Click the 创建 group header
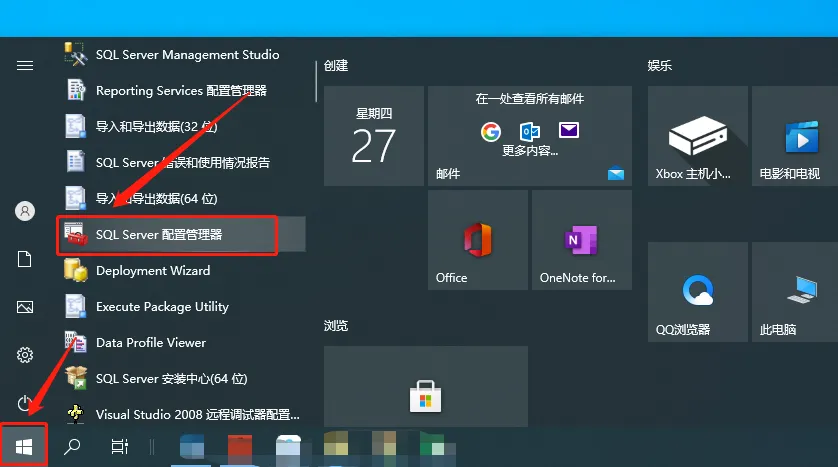Viewport: 838px width, 467px height. [336, 66]
